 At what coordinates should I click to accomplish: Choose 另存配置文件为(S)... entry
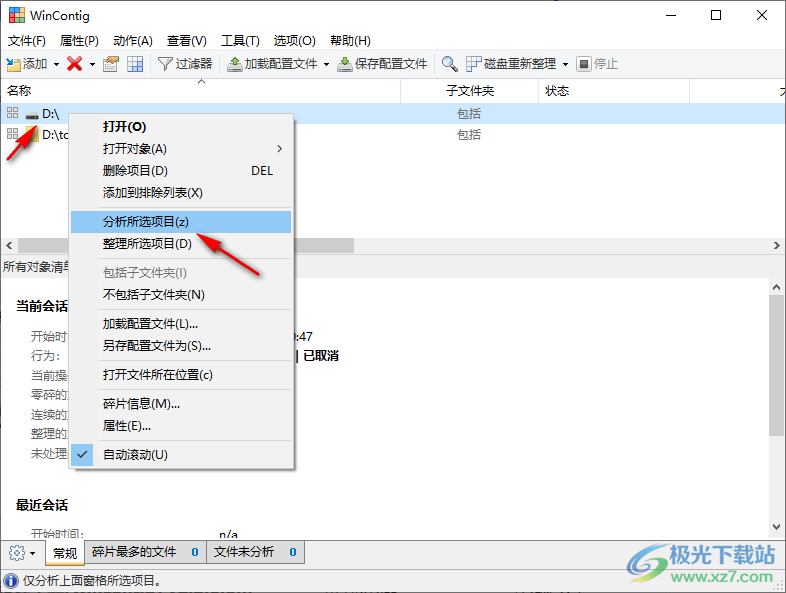click(x=181, y=346)
